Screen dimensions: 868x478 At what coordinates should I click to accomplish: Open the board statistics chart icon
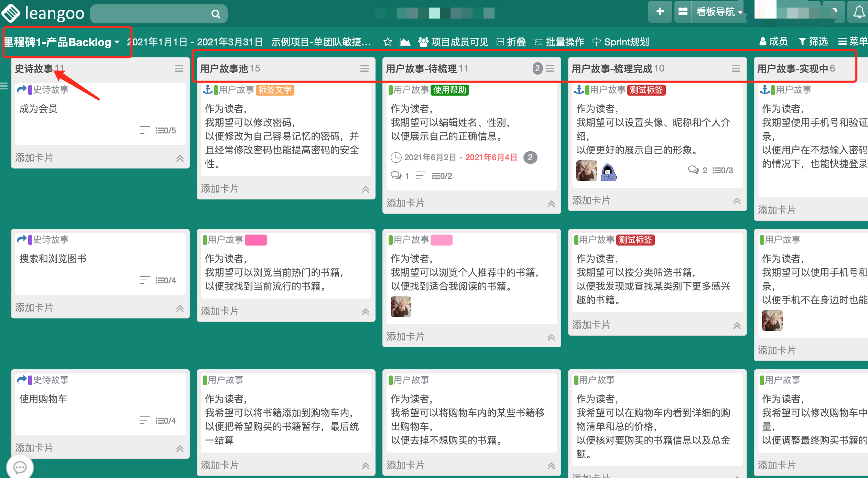(405, 42)
